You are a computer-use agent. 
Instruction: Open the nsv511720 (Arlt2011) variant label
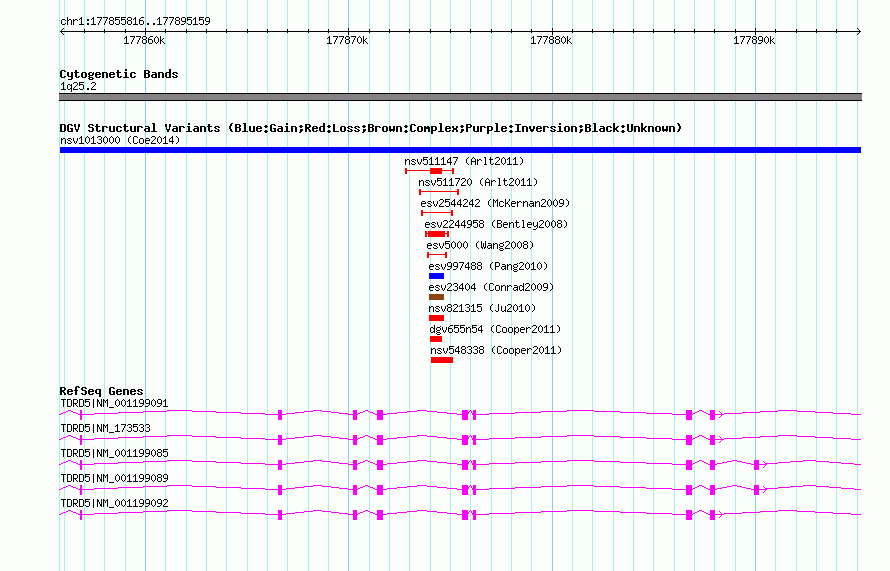[478, 182]
